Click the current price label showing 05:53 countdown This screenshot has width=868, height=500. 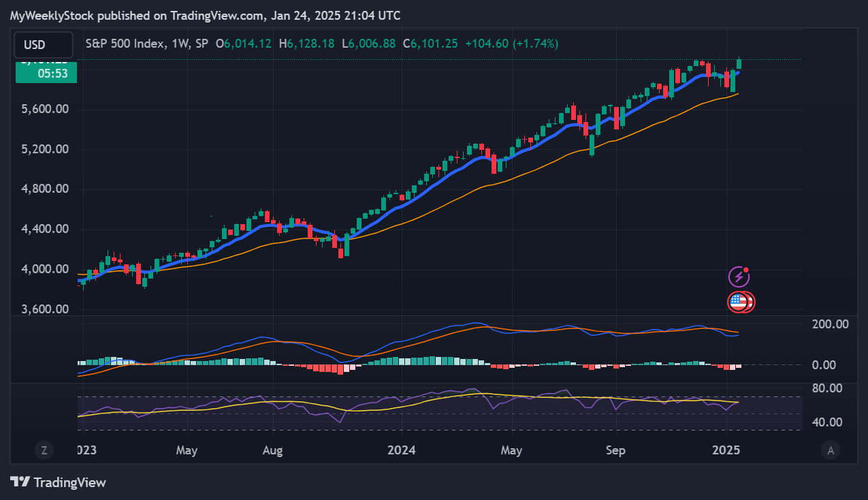click(46, 72)
